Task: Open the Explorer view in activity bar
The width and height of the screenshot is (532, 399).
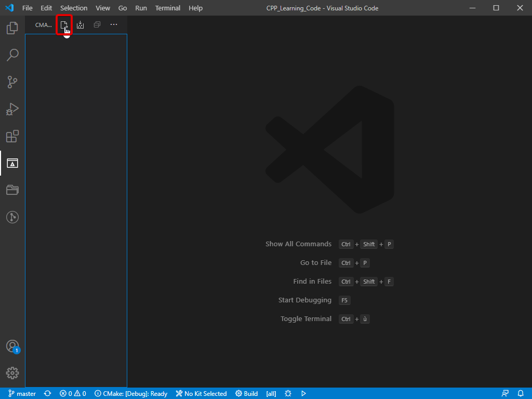Action: pyautogui.click(x=12, y=28)
